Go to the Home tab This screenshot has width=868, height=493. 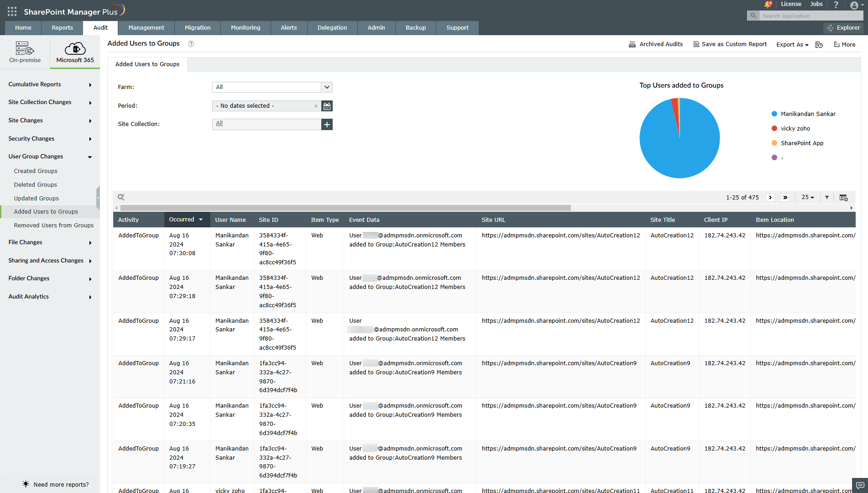23,28
